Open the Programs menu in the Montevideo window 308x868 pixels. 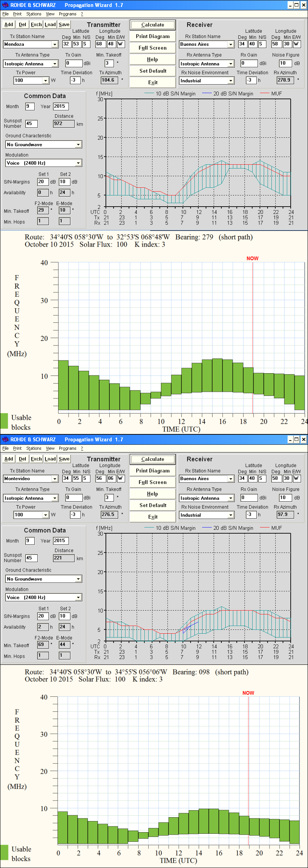coord(68,448)
